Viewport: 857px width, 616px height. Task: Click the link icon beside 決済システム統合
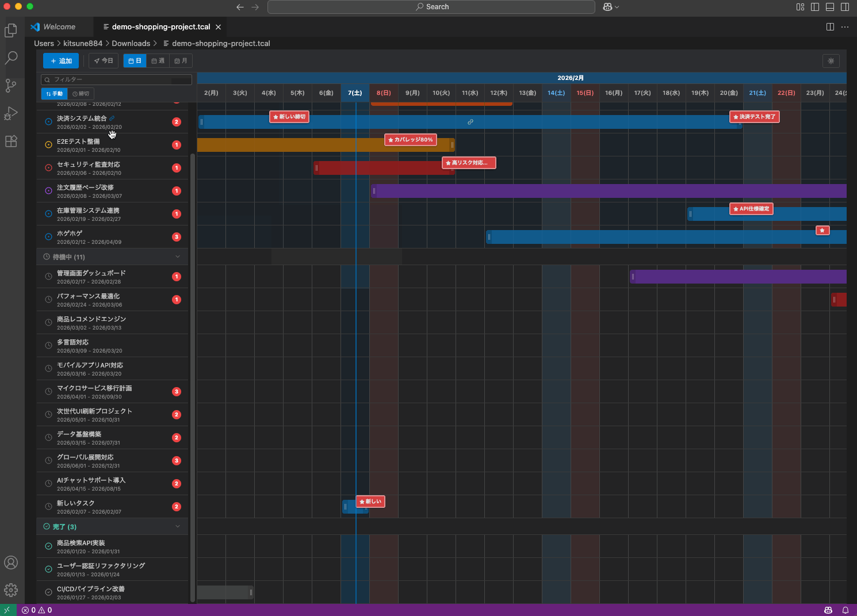point(112,118)
